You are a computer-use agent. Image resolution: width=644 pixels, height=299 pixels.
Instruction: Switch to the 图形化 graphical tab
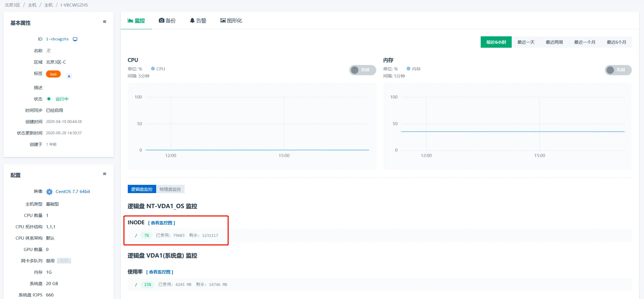point(231,20)
